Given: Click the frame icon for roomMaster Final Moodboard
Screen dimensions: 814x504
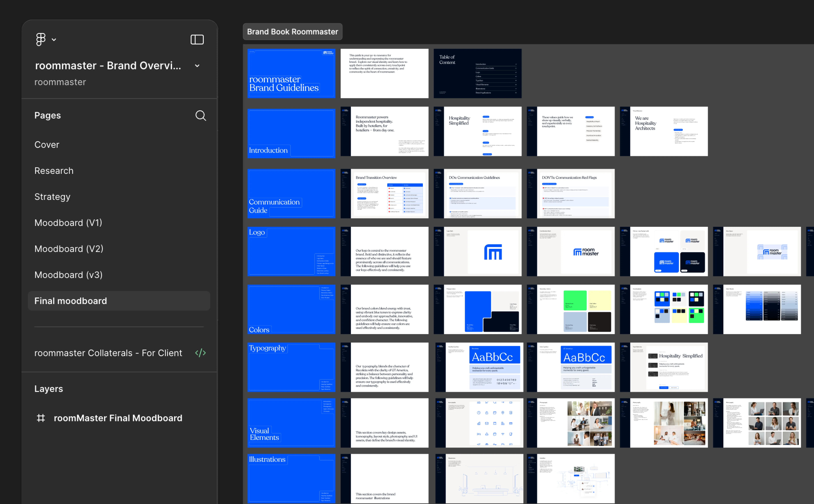Looking at the screenshot, I should pos(41,418).
